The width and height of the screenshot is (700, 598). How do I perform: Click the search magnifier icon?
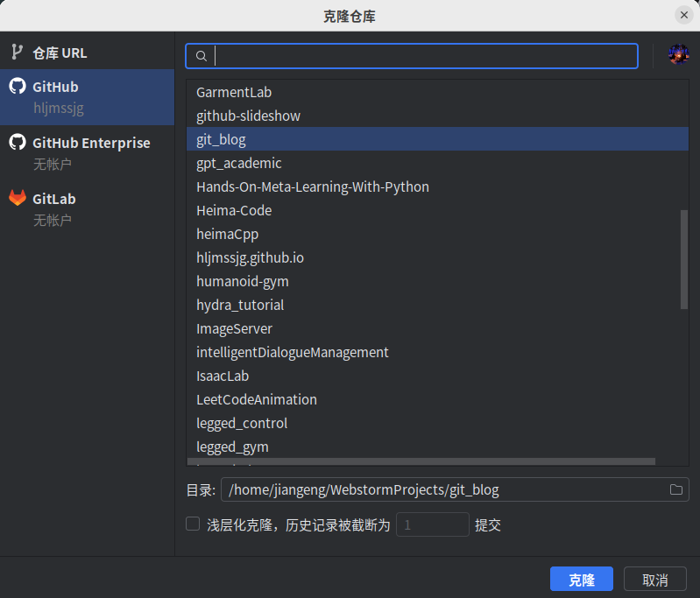point(202,56)
